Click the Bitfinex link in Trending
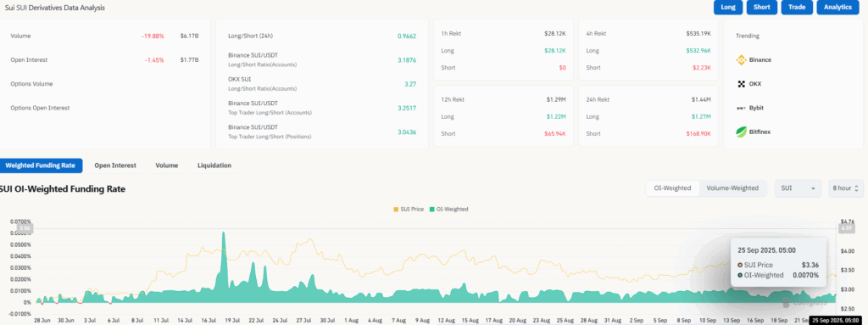The height and width of the screenshot is (325, 868). point(759,132)
